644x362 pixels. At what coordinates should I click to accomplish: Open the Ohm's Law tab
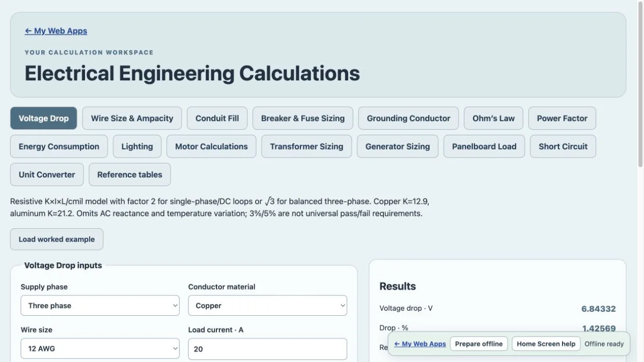tap(493, 118)
